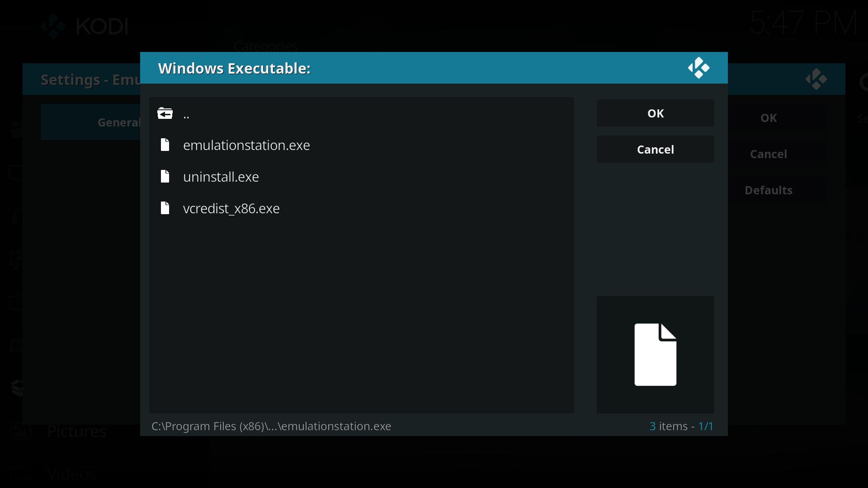Viewport: 868px width, 488px height.
Task: Click Kodi logo in Settings header
Action: click(x=816, y=80)
